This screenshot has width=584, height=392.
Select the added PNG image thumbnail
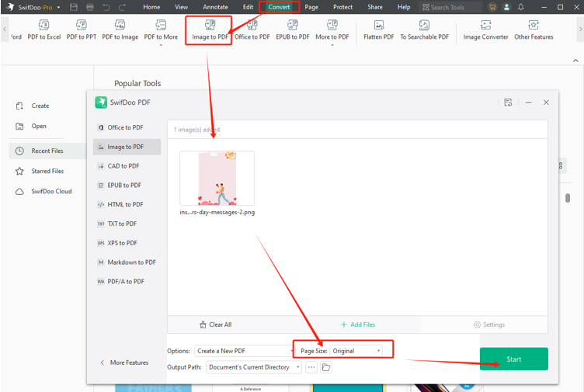(217, 179)
